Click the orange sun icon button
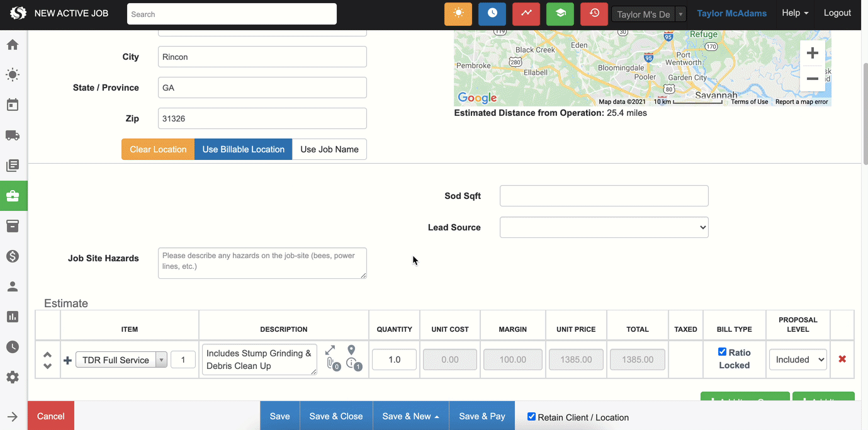 point(458,14)
